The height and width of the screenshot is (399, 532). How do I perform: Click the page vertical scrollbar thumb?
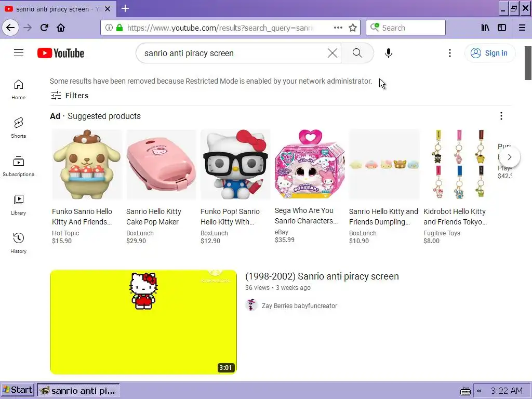pyautogui.click(x=528, y=63)
